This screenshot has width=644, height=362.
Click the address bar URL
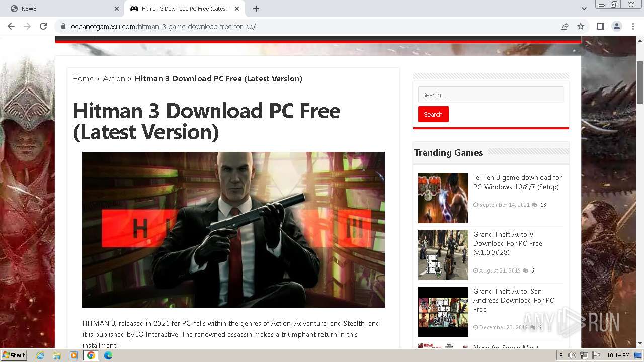tap(163, 26)
